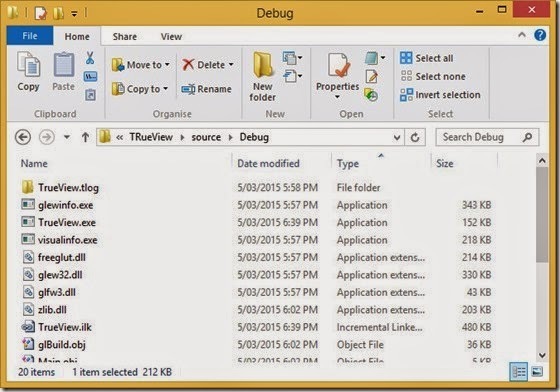
Task: Go back with the left arrow button
Action: point(23,137)
